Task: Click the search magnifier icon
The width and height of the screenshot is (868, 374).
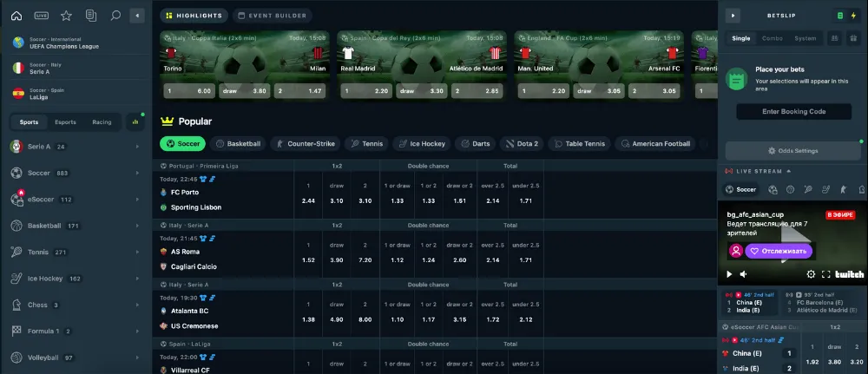Action: point(115,16)
